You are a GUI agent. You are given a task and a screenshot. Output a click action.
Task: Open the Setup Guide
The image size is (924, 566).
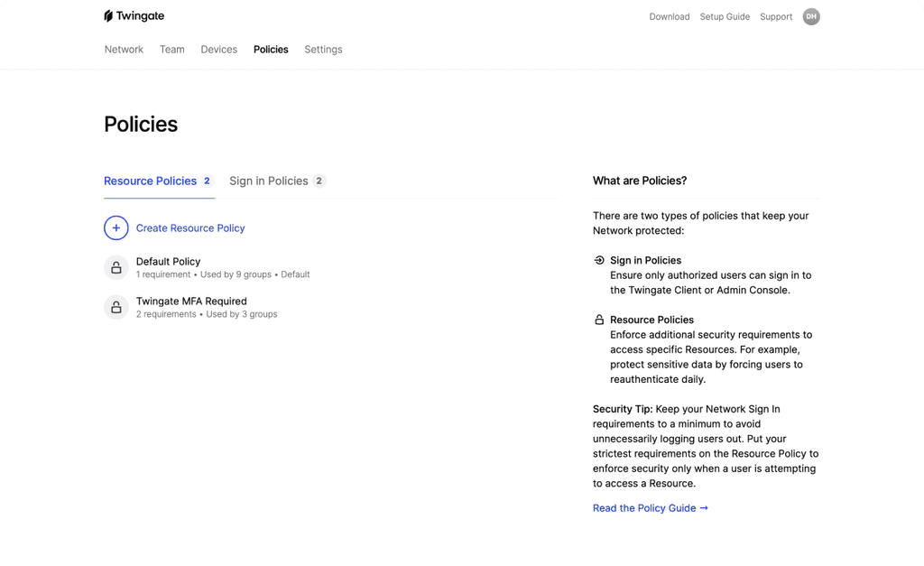tap(725, 16)
